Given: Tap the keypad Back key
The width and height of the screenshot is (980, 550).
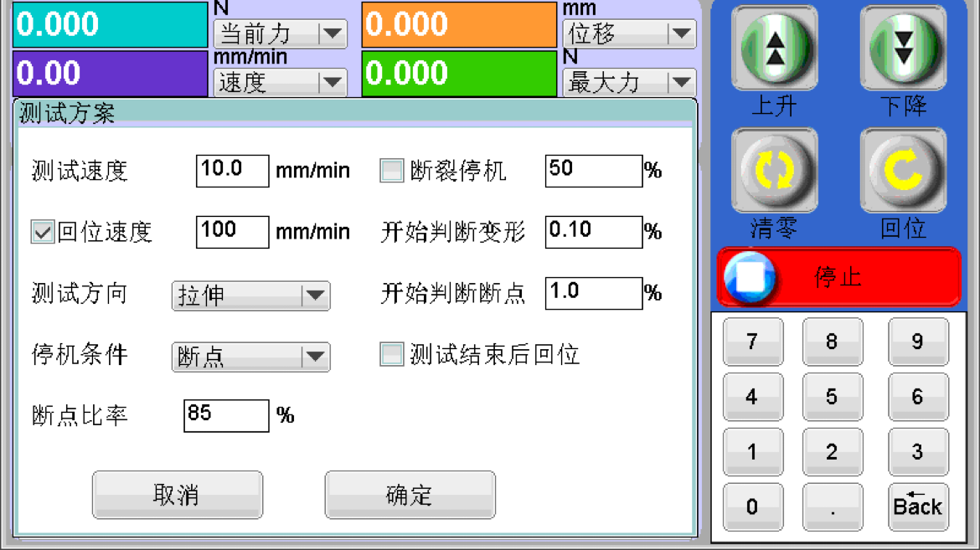Looking at the screenshot, I should point(917,506).
